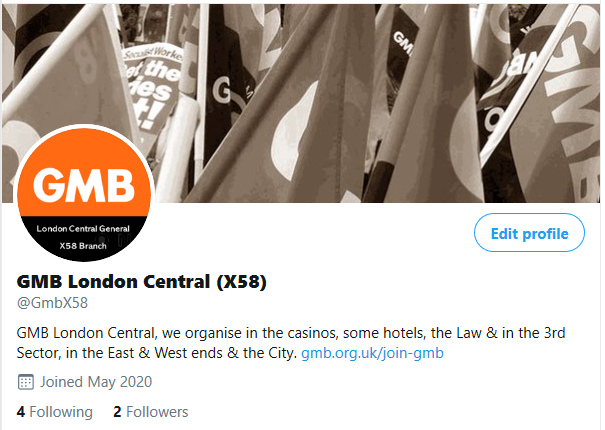Click the bold number 2 before Followers
Screen dimensions: 605x430
coord(117,412)
